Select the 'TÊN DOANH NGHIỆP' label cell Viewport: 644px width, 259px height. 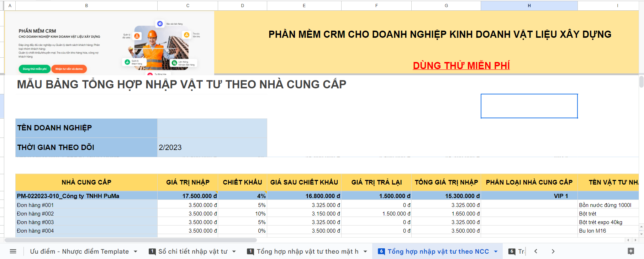[86, 128]
